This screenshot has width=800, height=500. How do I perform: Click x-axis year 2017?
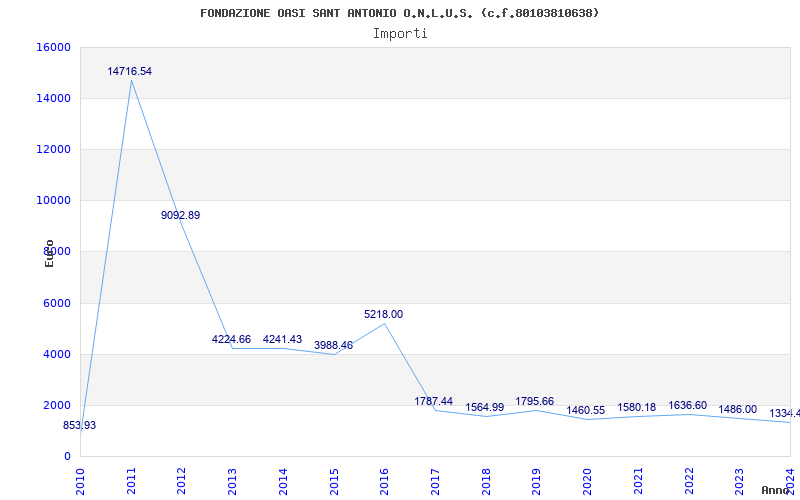(x=435, y=481)
